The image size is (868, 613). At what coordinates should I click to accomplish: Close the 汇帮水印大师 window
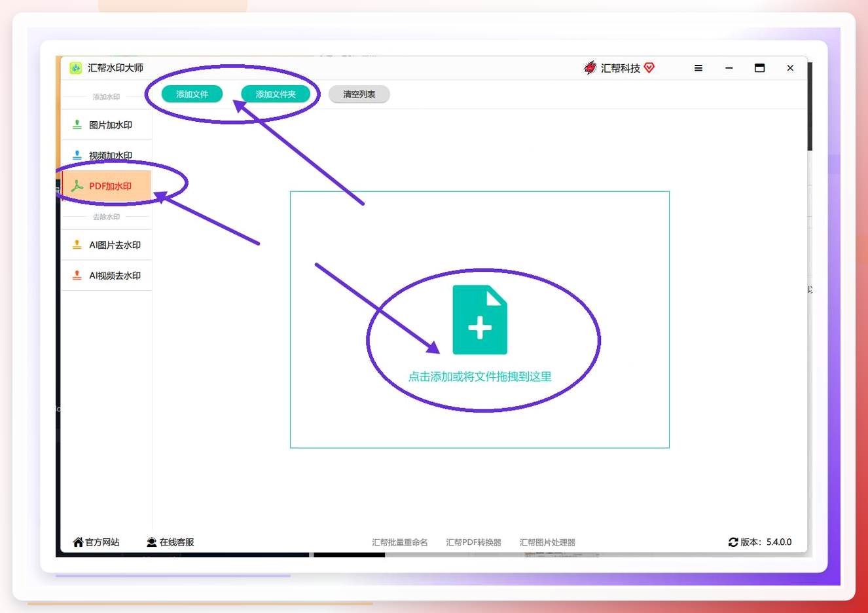point(790,68)
